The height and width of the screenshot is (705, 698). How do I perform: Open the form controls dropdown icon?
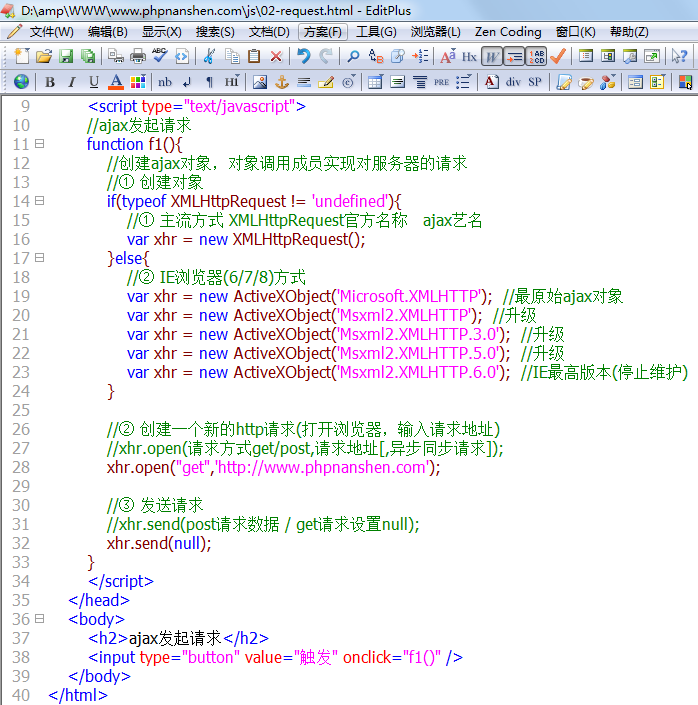(657, 82)
